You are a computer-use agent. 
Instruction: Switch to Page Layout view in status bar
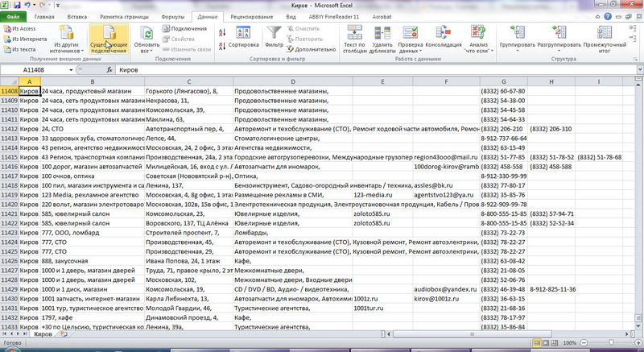point(546,343)
